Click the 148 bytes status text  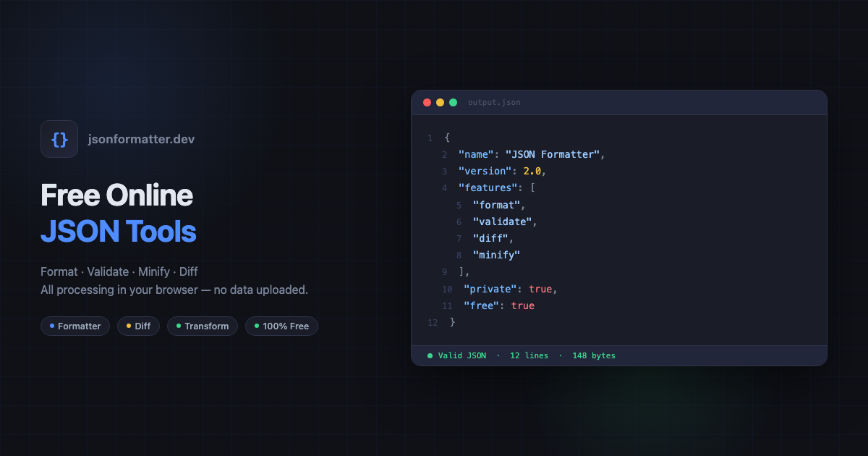point(594,355)
